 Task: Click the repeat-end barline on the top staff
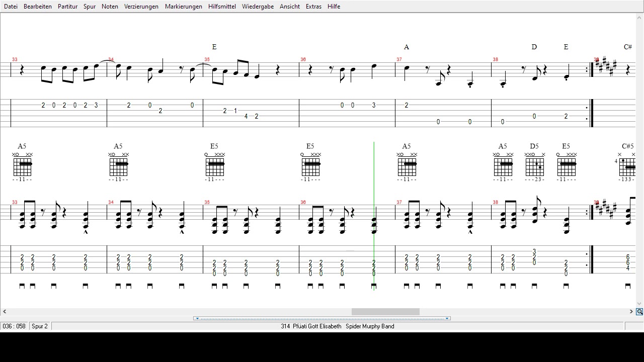pos(590,70)
